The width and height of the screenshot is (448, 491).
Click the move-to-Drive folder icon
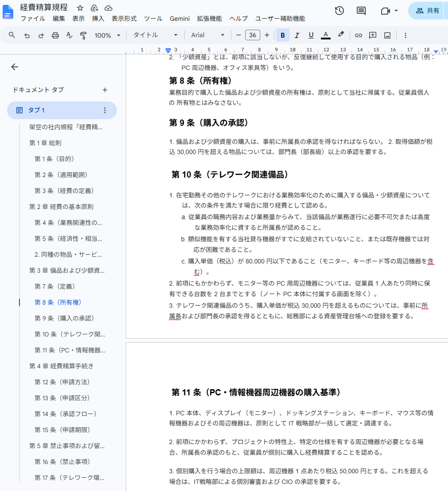point(94,8)
